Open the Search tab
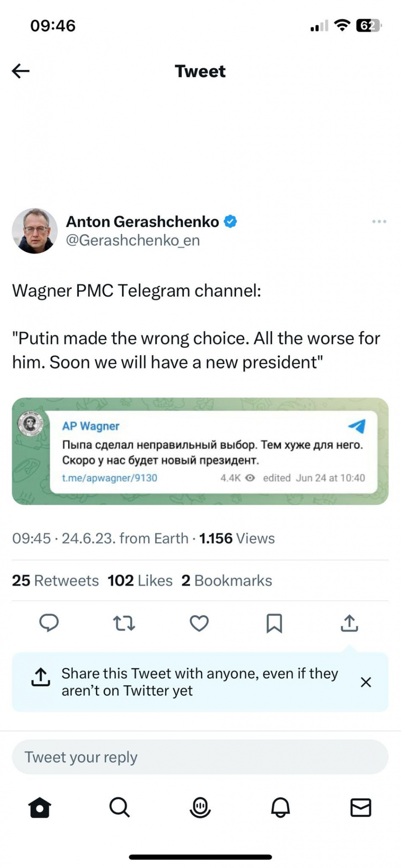401x868 pixels. (119, 807)
